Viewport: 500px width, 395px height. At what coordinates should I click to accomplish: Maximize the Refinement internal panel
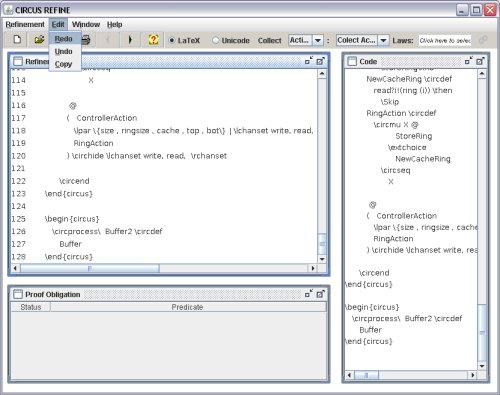320,61
